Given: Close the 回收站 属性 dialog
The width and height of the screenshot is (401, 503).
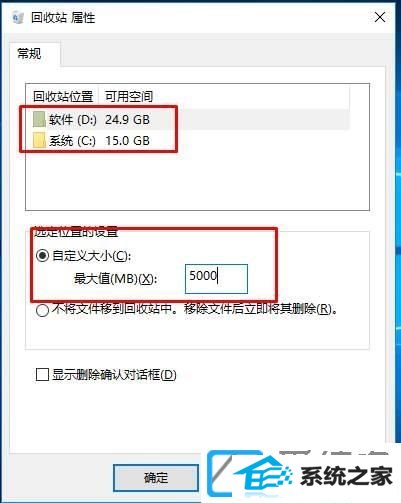Looking at the screenshot, I should click(380, 17).
